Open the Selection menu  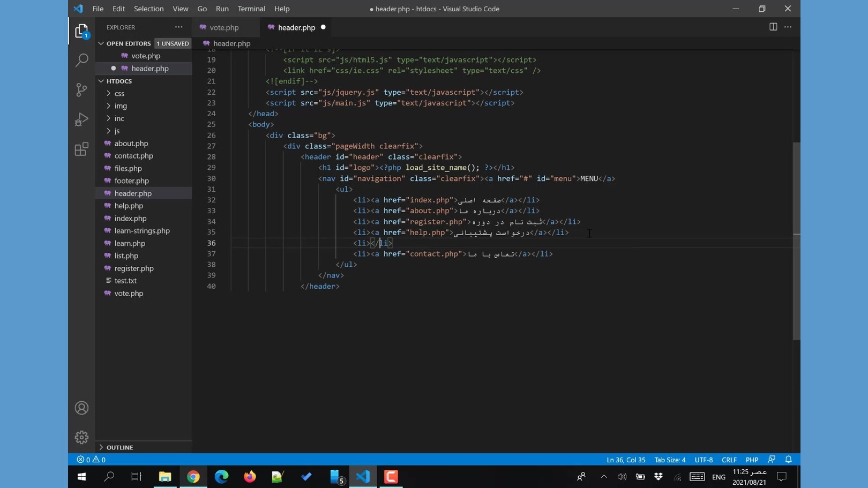(149, 9)
